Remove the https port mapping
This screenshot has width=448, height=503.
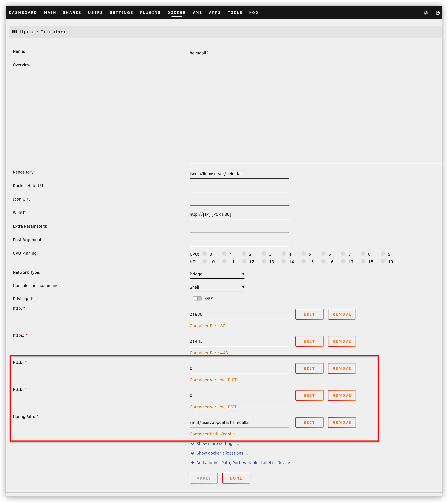coord(342,341)
